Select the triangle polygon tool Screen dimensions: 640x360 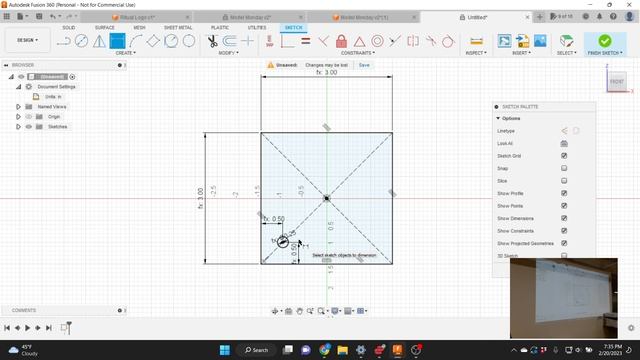[99, 41]
